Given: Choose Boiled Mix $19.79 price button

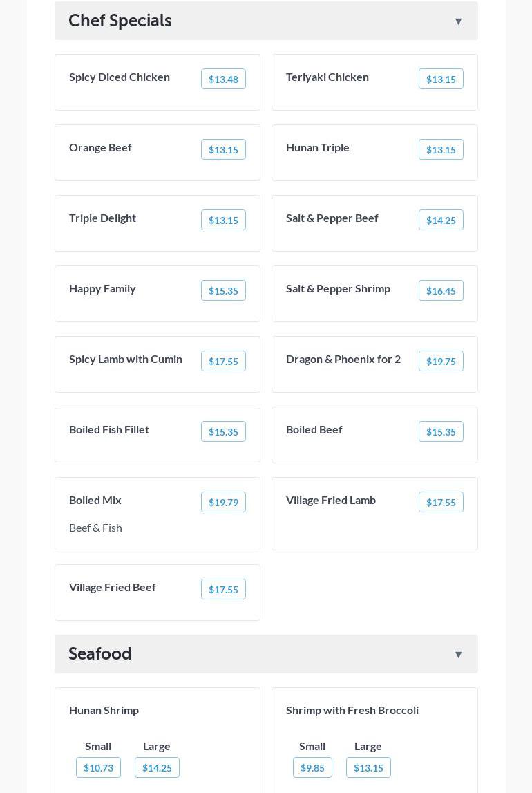Looking at the screenshot, I should click(223, 503).
